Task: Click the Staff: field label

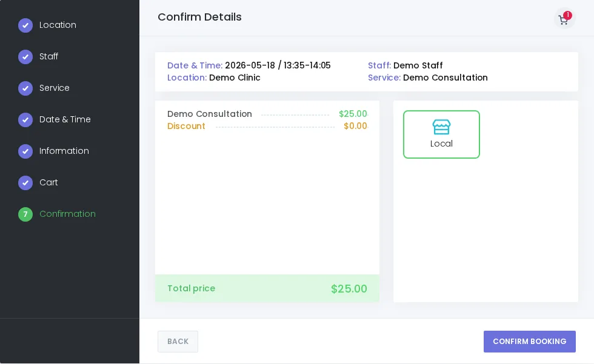Action: 379,65
